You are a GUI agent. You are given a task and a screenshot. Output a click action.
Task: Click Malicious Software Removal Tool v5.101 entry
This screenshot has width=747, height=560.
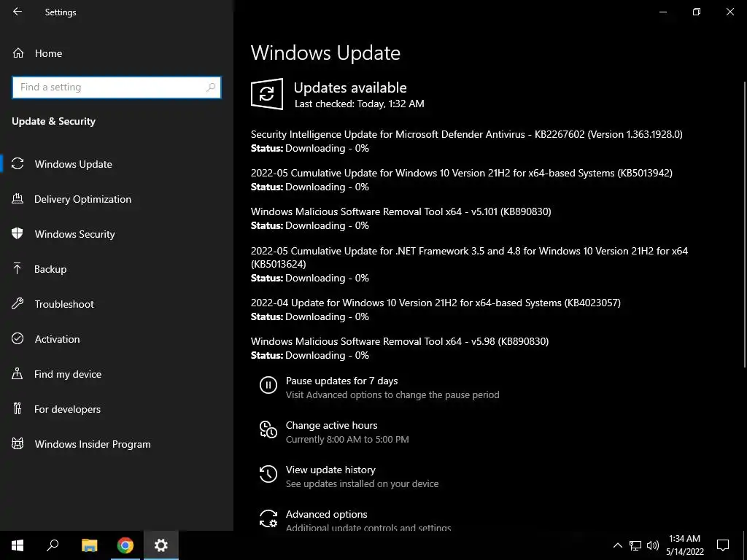click(400, 218)
